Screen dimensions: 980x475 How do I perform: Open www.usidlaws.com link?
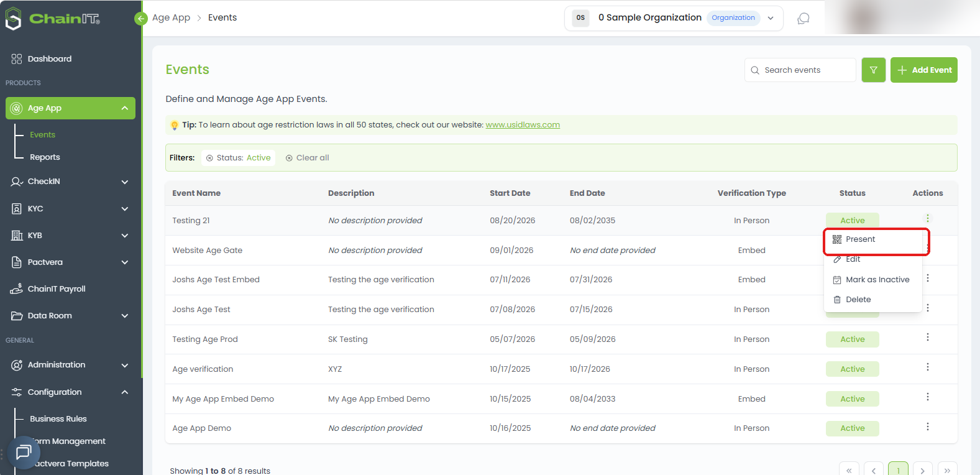523,124
